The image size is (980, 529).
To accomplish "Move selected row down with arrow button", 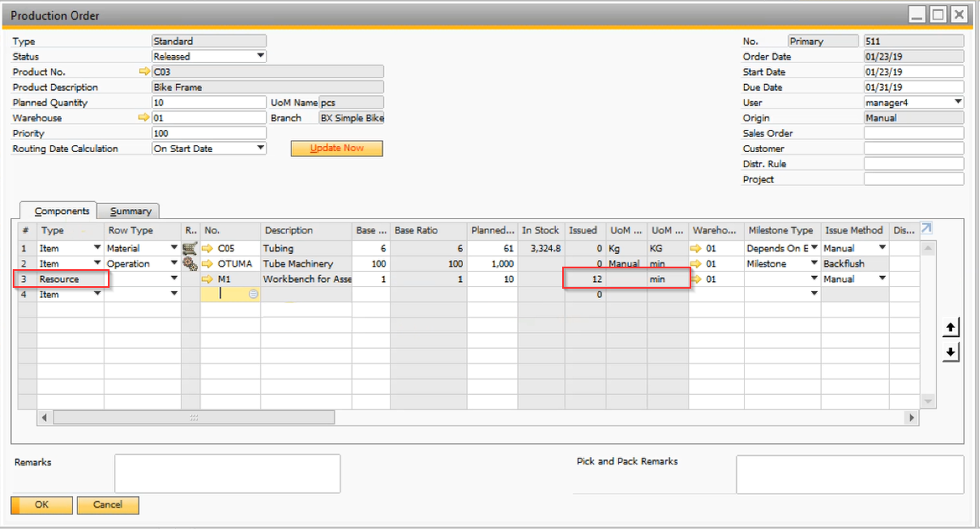I will coord(951,352).
